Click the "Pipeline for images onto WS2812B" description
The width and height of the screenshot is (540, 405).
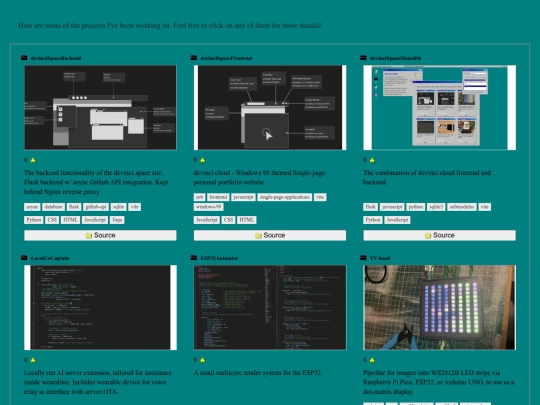(439, 382)
